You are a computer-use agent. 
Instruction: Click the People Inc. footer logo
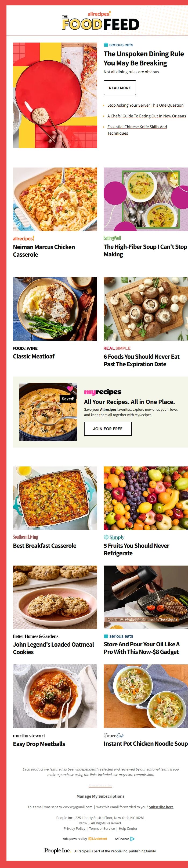pyautogui.click(x=57, y=850)
